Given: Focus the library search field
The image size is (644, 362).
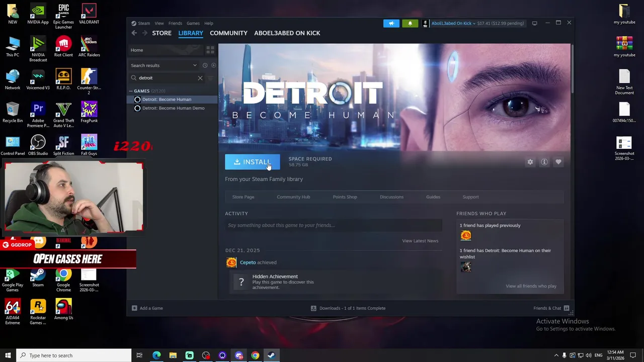Looking at the screenshot, I should 167,78.
